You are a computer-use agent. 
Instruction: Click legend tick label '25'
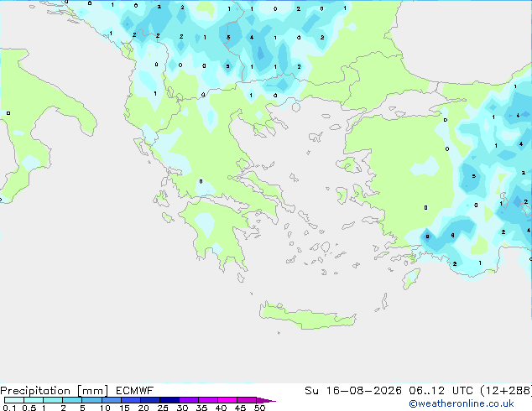pyautogui.click(x=163, y=408)
